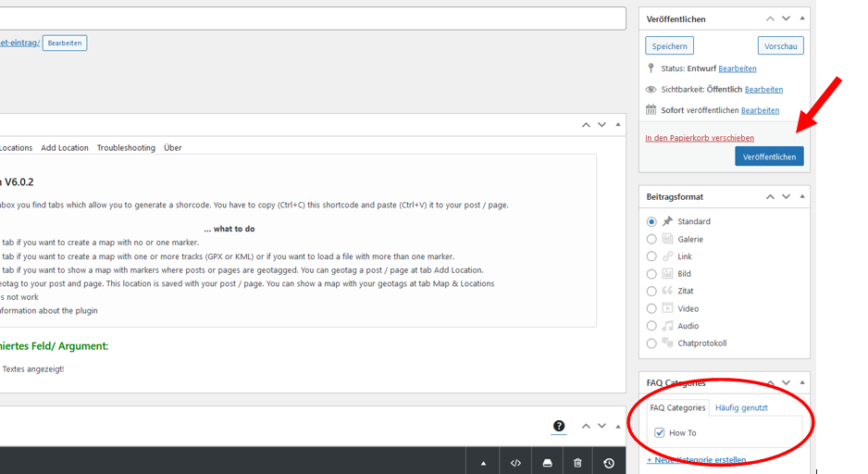Switch to the Häufig genutzt tab
The image size is (868, 474).
(x=741, y=407)
